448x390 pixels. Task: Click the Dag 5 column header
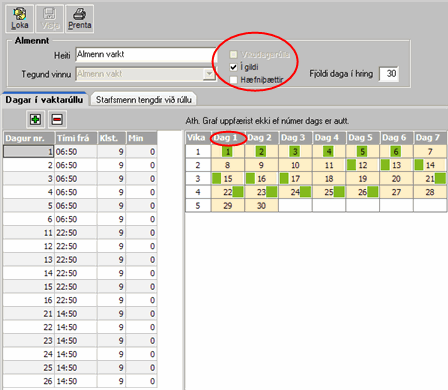(363, 138)
